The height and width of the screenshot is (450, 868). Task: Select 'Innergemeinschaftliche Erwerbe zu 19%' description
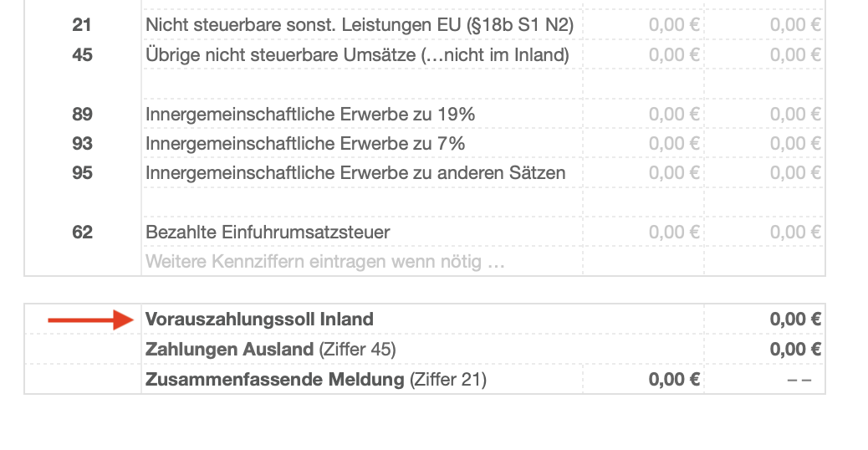tap(310, 115)
